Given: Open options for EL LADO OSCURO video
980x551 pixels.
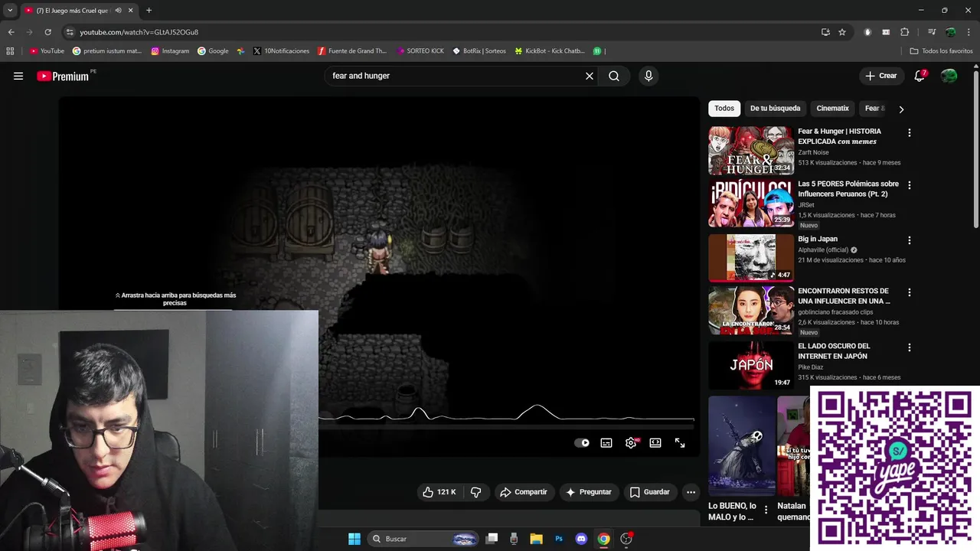Looking at the screenshot, I should pos(909,347).
